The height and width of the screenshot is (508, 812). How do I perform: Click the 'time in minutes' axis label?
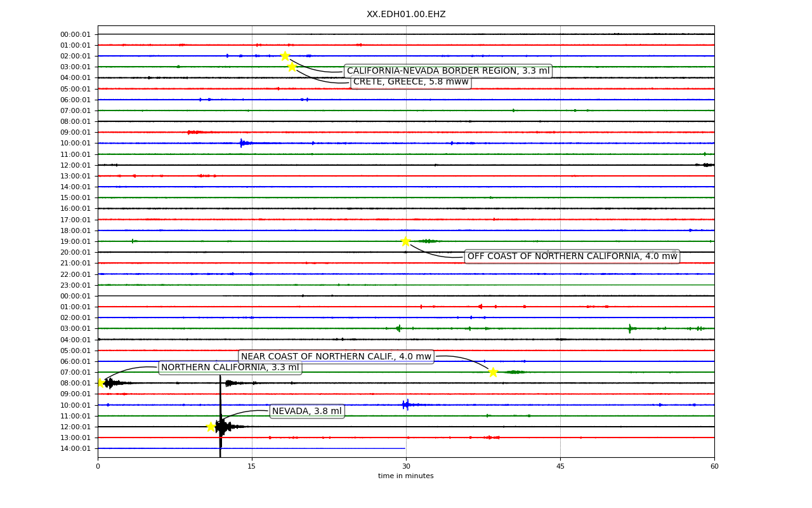pos(406,476)
